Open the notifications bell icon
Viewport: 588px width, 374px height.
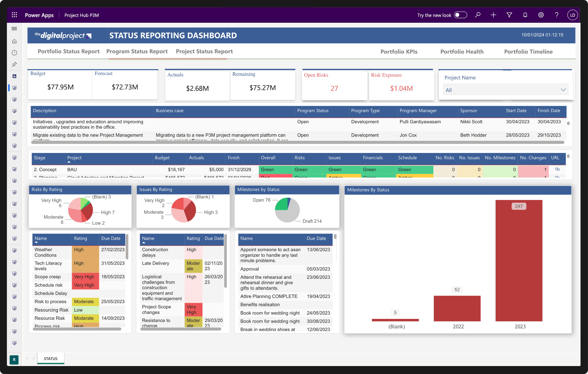525,15
